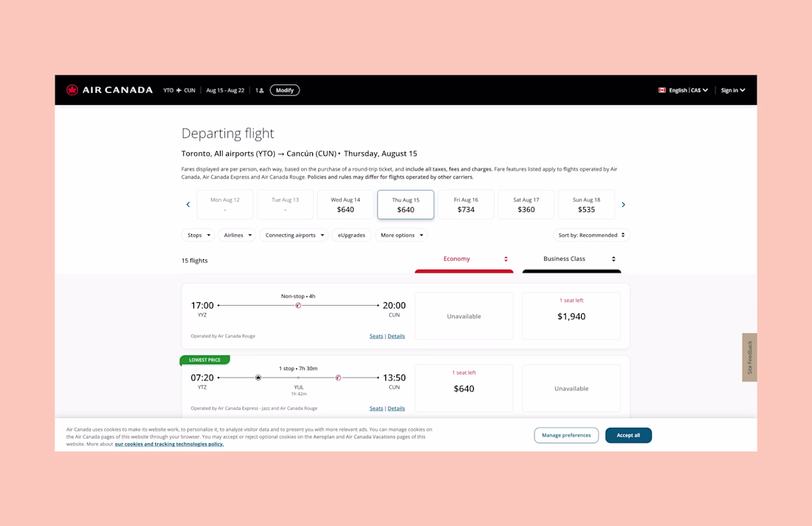Open the Site Feedback side tab

(749, 358)
